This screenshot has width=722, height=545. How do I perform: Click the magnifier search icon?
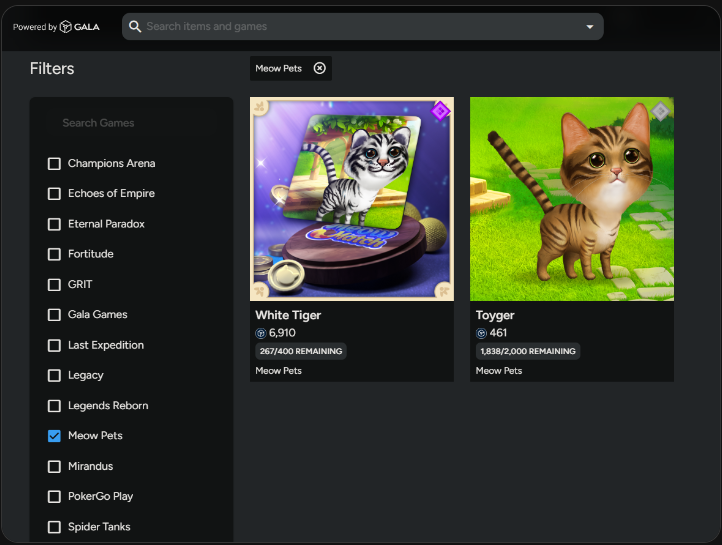click(135, 26)
